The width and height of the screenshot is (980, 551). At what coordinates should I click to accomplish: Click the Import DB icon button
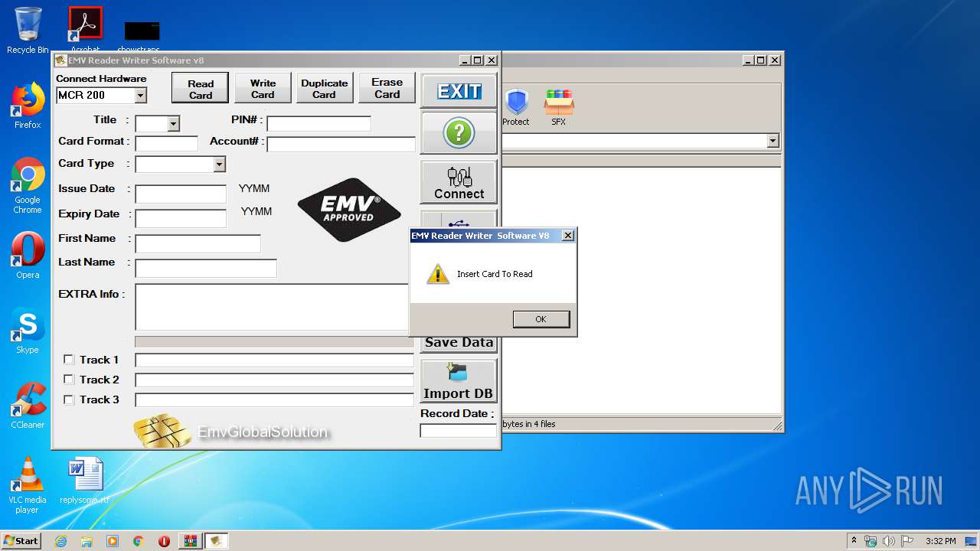pyautogui.click(x=459, y=380)
